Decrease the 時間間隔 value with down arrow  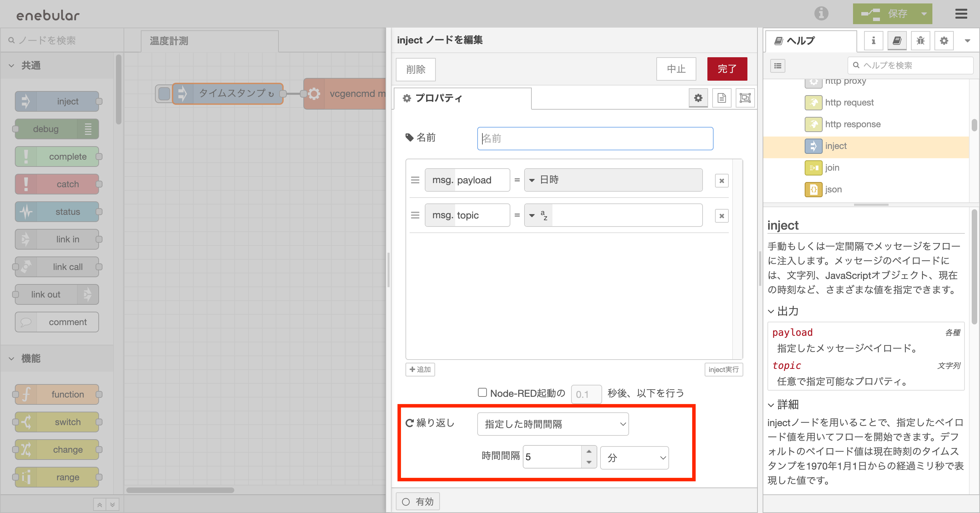click(x=589, y=462)
